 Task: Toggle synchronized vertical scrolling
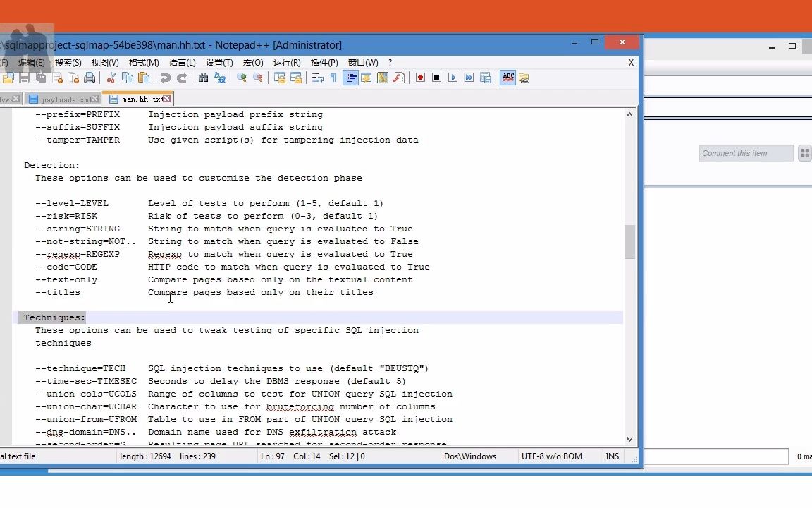point(279,78)
